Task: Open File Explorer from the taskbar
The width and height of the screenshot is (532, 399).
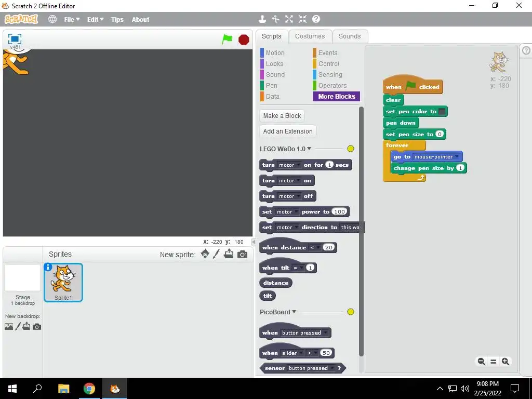Action: 63,389
